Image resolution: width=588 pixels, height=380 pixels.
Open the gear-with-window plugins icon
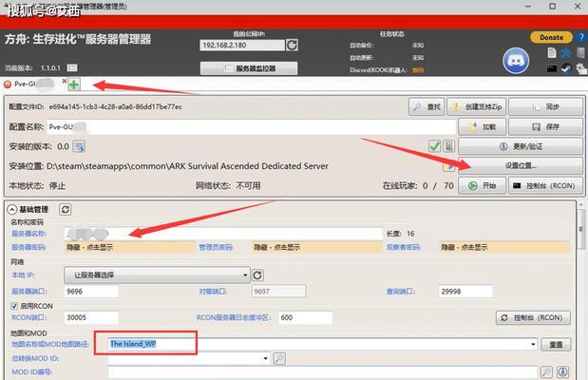(x=580, y=68)
